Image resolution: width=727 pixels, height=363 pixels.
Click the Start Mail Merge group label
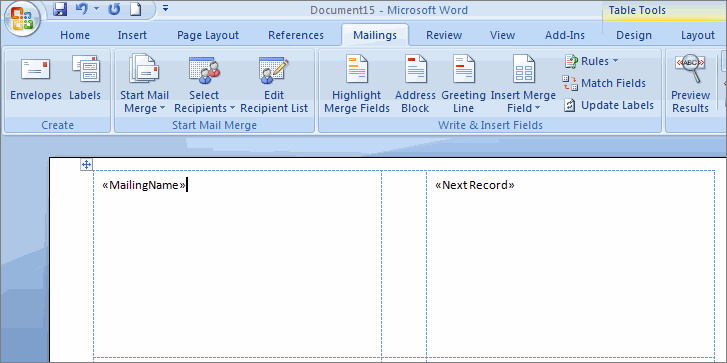click(x=214, y=125)
